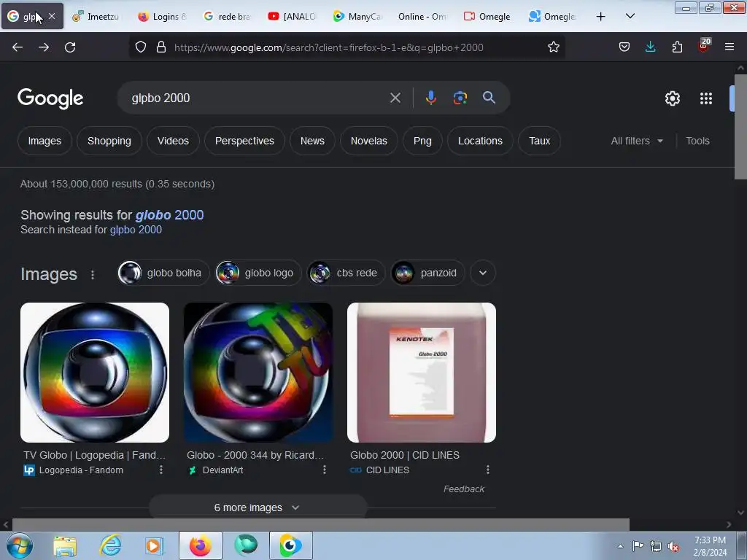Open the Firefox hamburger application menu

[729, 47]
